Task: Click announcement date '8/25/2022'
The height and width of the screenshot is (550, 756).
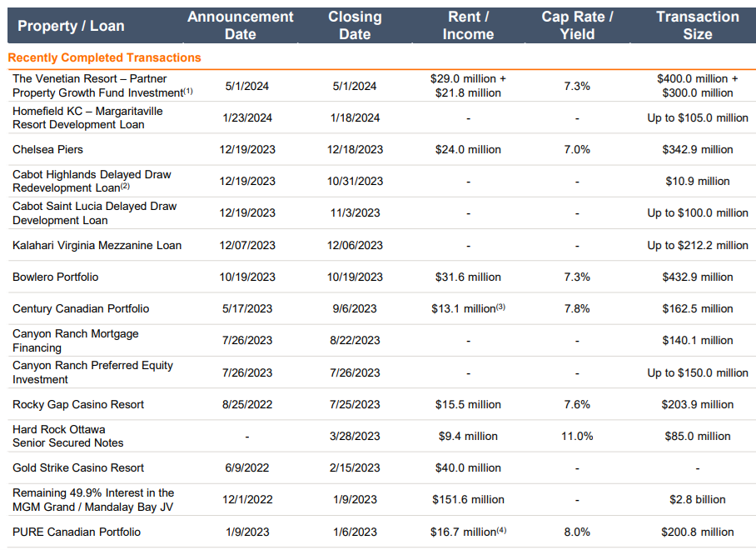Action: [x=247, y=404]
